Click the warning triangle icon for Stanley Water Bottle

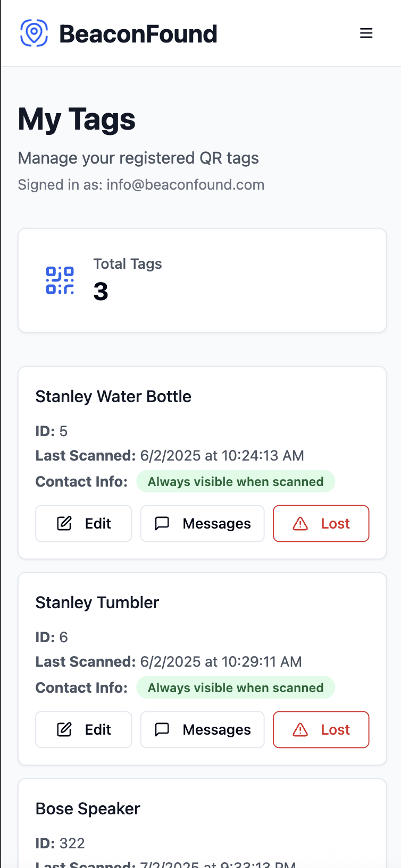pyautogui.click(x=300, y=524)
